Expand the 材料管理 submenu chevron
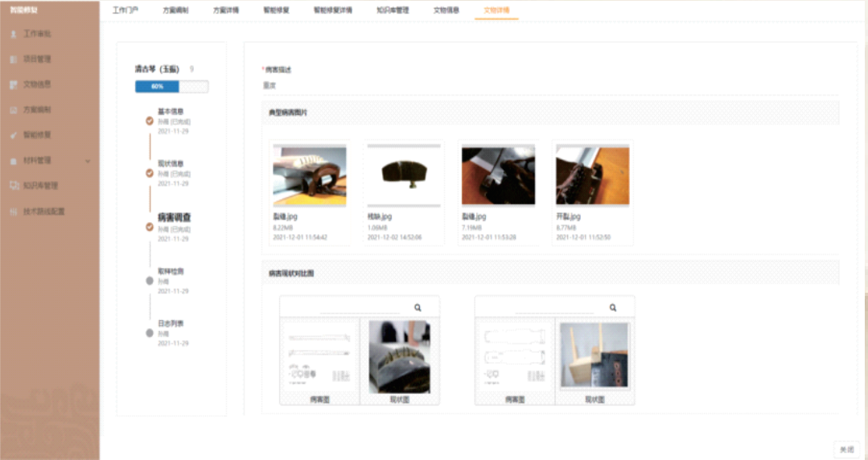Image resolution: width=868 pixels, height=460 pixels. point(88,161)
